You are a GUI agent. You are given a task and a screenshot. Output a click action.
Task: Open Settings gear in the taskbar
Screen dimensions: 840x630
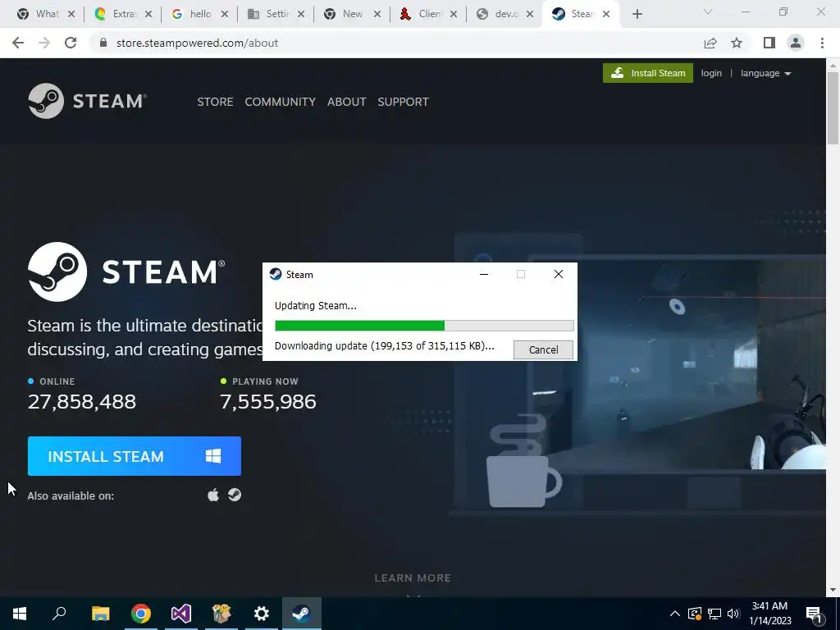tap(262, 614)
